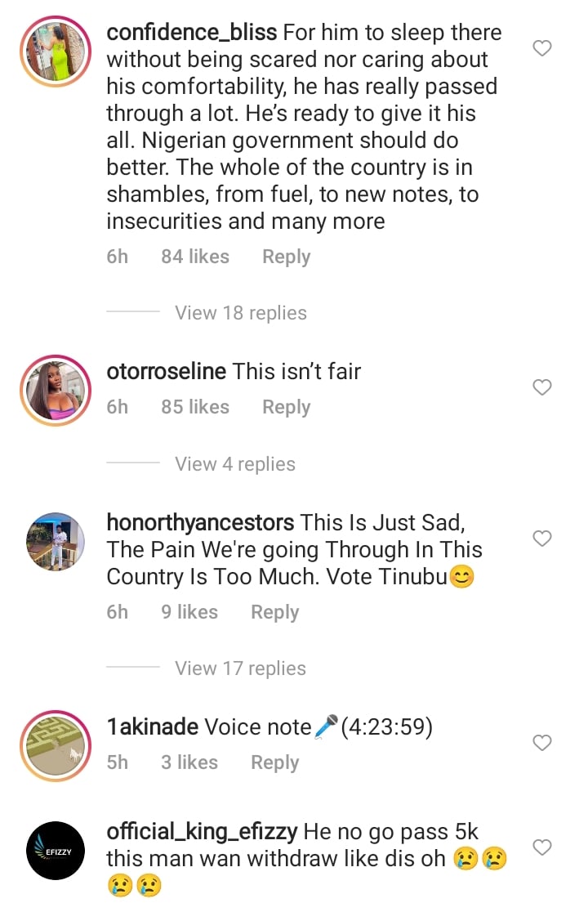
Task: Expand View 17 replies thread
Action: (x=240, y=668)
